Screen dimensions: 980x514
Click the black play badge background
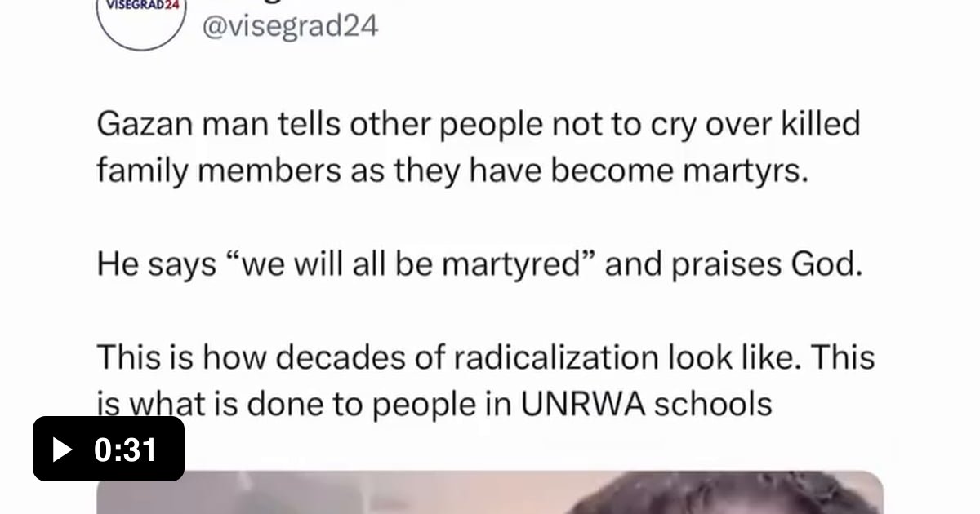pyautogui.click(x=109, y=449)
